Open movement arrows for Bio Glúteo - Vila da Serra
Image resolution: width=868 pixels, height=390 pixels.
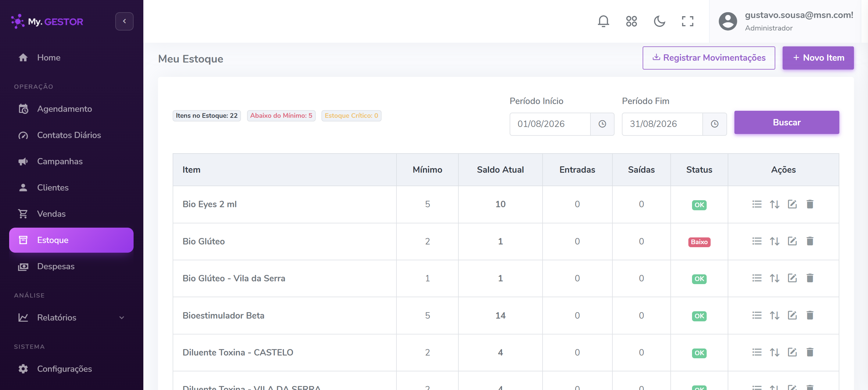(x=774, y=278)
